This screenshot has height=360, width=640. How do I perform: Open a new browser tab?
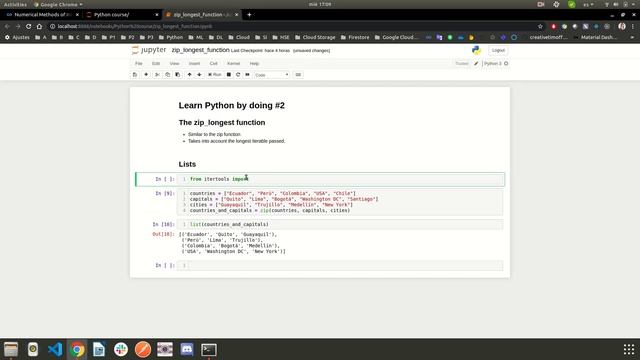tap(249, 15)
